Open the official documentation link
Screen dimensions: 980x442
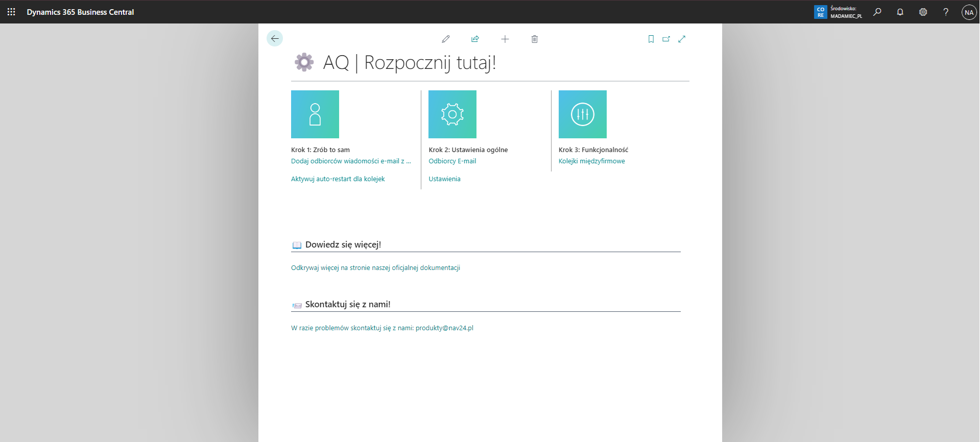[375, 268]
